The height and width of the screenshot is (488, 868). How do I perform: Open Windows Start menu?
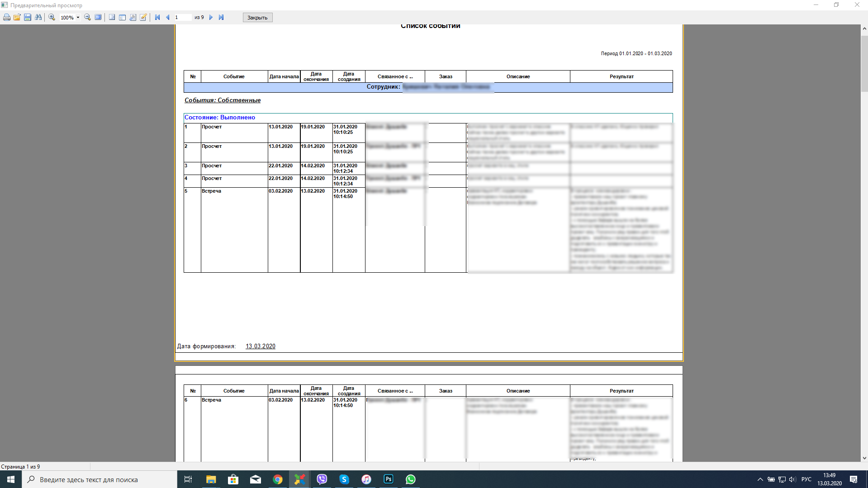pos(11,479)
